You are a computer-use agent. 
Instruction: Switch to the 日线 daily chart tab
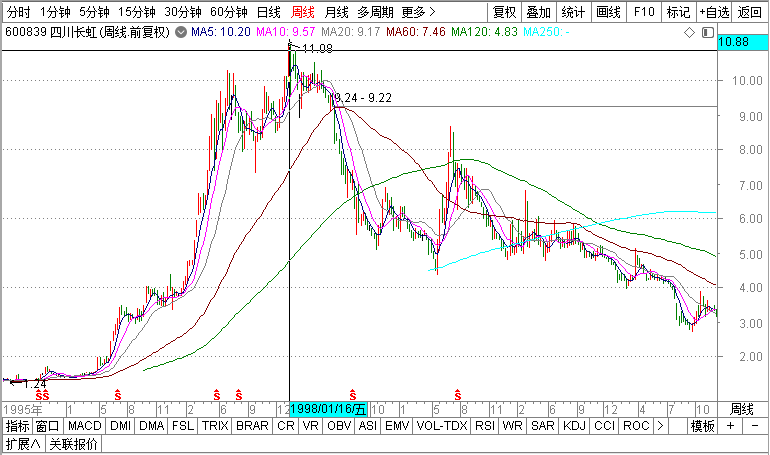coord(268,12)
